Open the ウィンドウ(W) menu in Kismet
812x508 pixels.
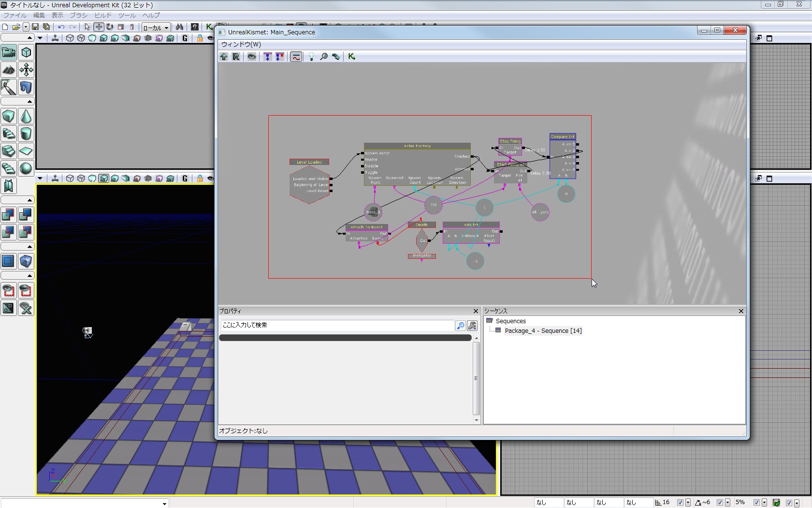click(x=241, y=44)
